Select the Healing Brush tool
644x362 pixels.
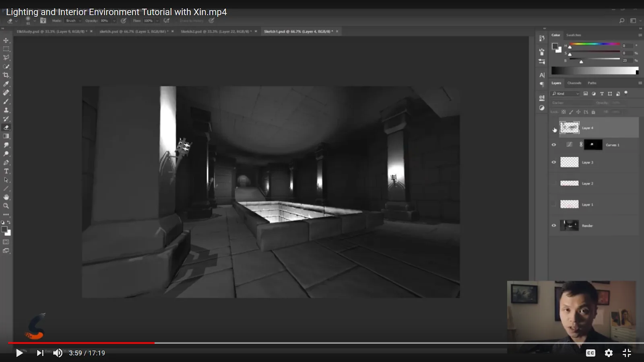click(6, 93)
